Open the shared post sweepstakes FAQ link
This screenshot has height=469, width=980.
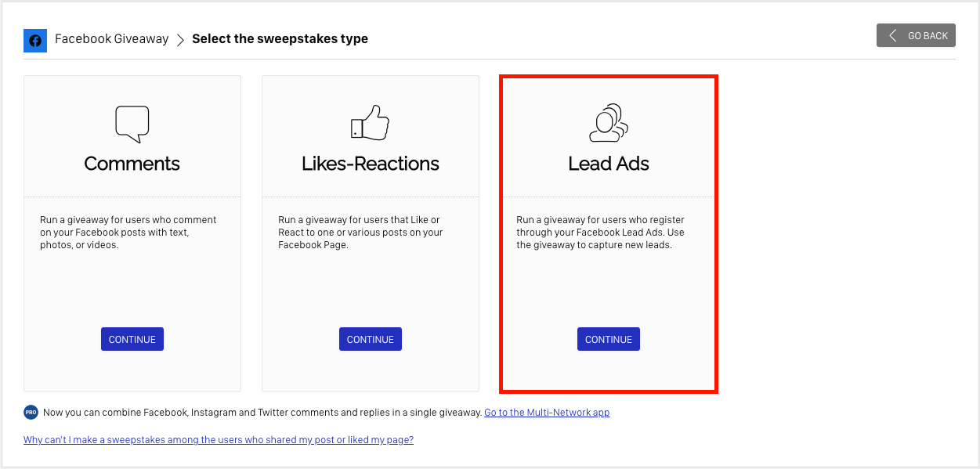click(219, 440)
